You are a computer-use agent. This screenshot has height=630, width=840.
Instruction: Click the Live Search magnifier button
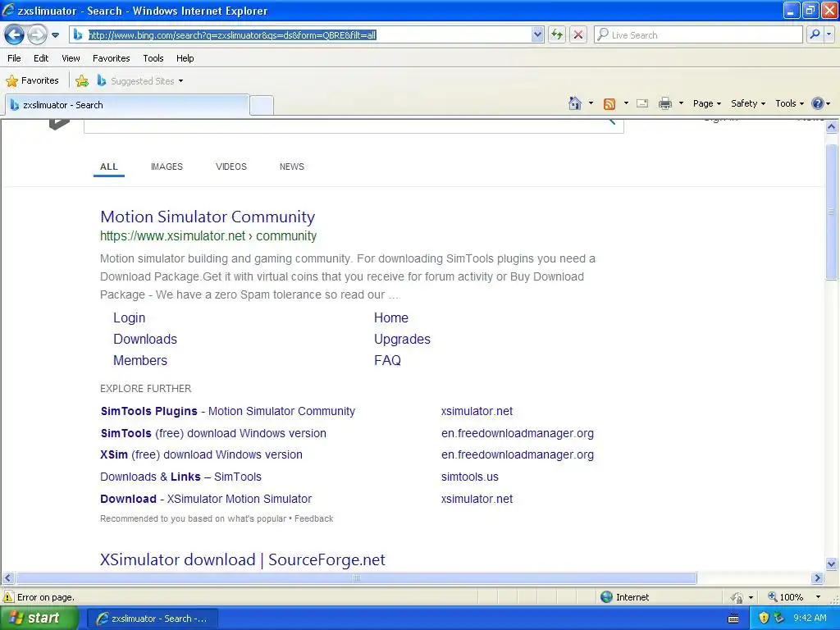point(815,34)
